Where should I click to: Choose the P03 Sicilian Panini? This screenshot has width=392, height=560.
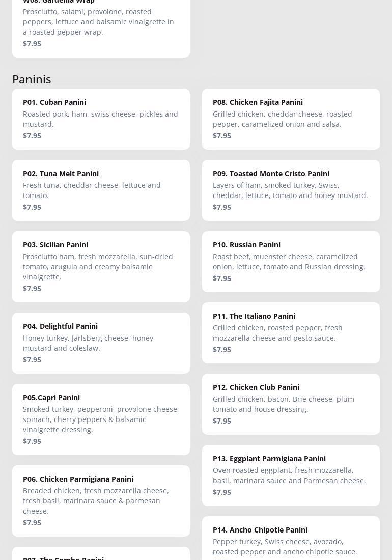(x=101, y=266)
